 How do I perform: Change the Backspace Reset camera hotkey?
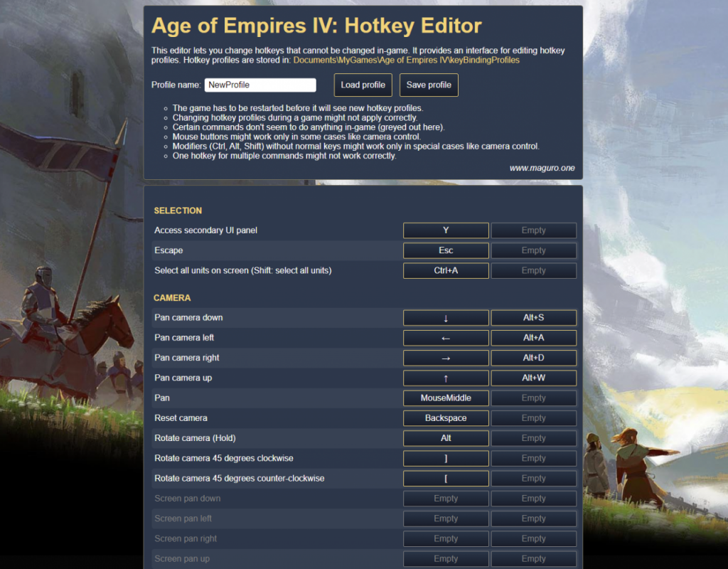point(446,418)
